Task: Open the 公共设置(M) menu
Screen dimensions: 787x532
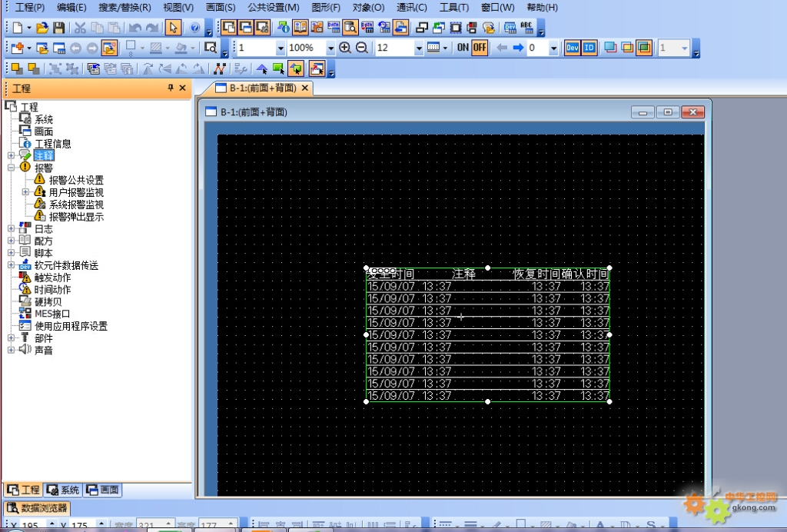Action: coord(273,8)
